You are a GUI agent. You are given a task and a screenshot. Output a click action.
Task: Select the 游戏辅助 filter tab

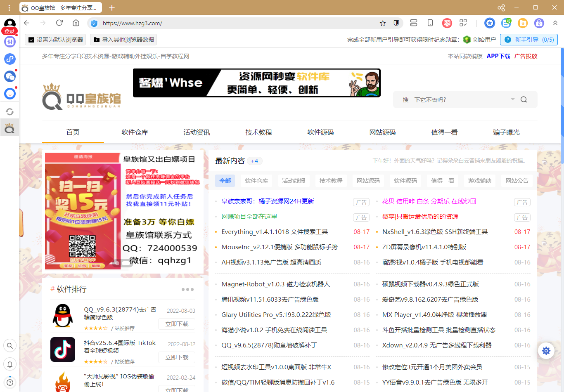pyautogui.click(x=480, y=181)
